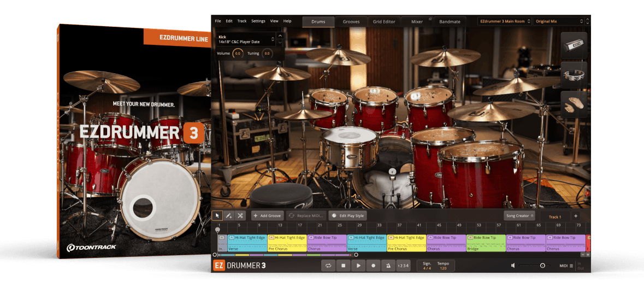This screenshot has height=293, width=644.
Task: Click the Edit Play Style button
Action: tap(348, 216)
